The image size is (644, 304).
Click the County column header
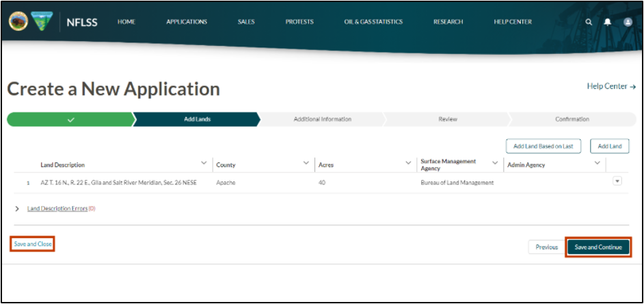226,165
